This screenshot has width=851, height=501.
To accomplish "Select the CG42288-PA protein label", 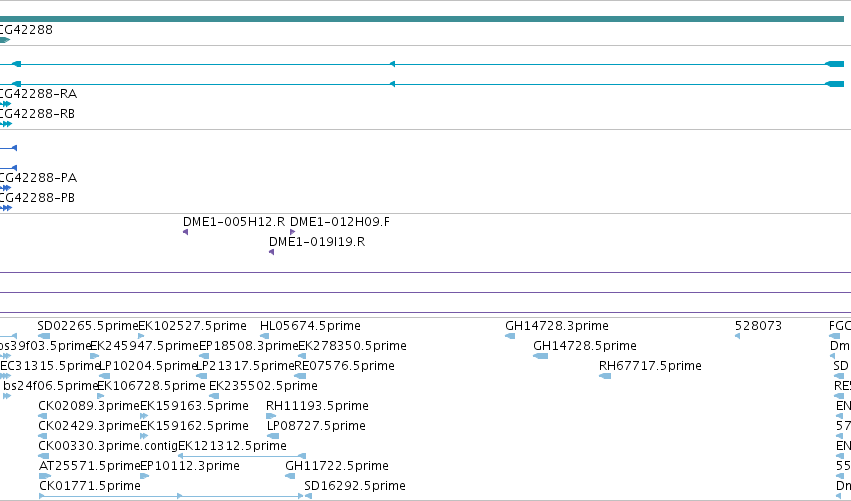I will coord(39,177).
